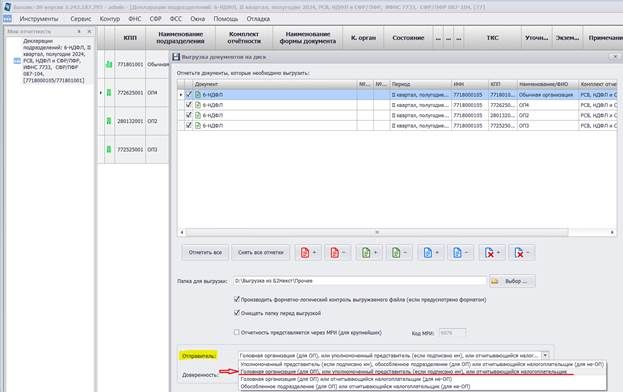The width and height of the screenshot is (623, 392).
Task: Click the horizontal scrollbar left arrow in dialog
Action: (182, 232)
